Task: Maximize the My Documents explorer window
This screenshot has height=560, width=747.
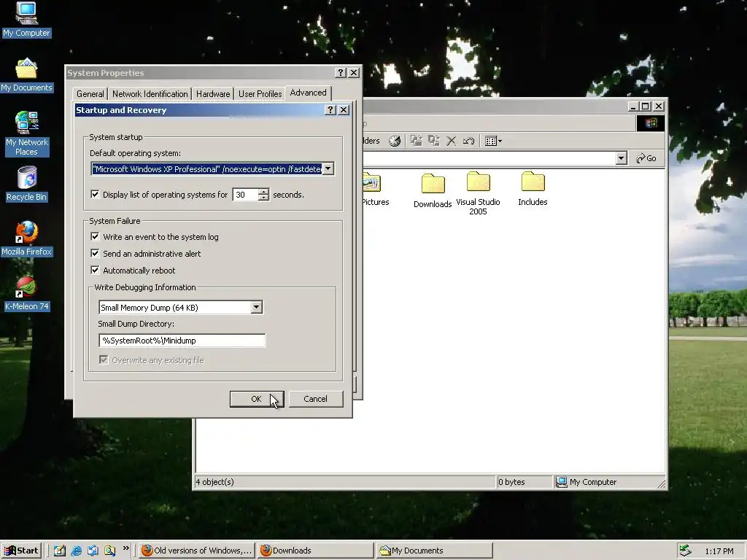Action: tap(646, 106)
